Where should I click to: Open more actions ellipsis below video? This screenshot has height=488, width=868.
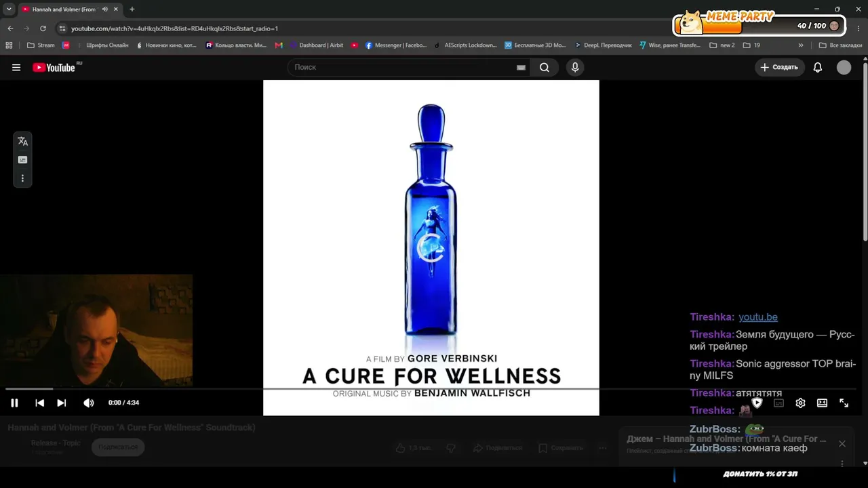click(x=602, y=448)
